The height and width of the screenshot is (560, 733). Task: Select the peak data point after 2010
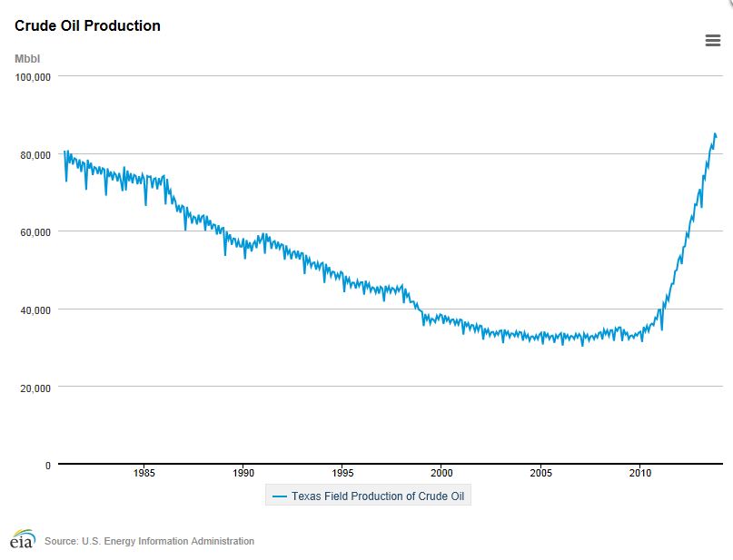(714, 134)
